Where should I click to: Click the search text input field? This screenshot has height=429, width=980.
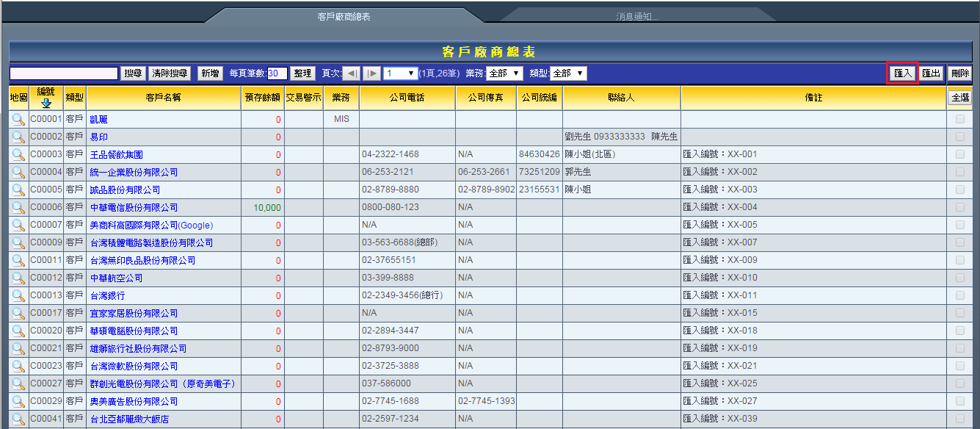click(64, 73)
